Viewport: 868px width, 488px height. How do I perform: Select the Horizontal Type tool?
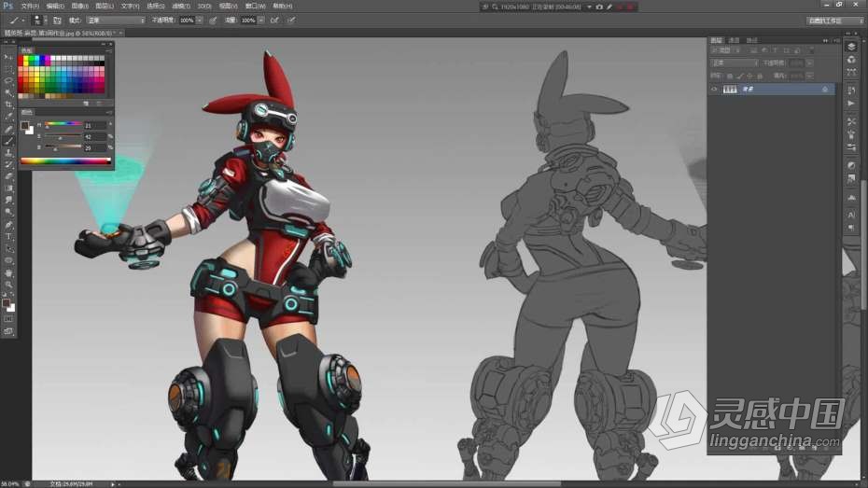pos(8,236)
